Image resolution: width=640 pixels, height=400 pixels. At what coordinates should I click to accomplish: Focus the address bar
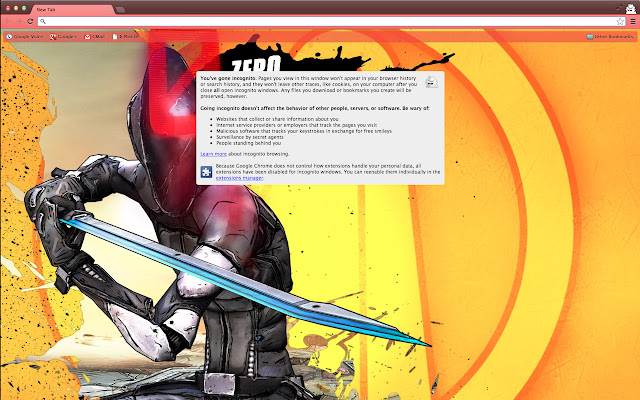331,22
